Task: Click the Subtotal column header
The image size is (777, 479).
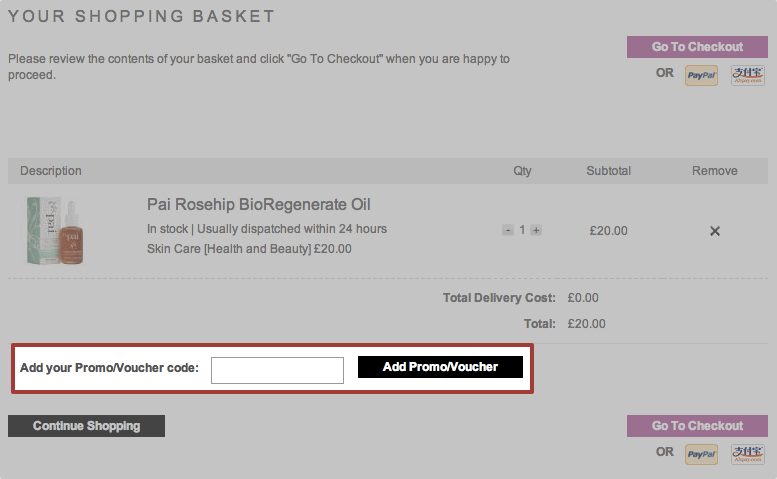Action: tap(608, 171)
